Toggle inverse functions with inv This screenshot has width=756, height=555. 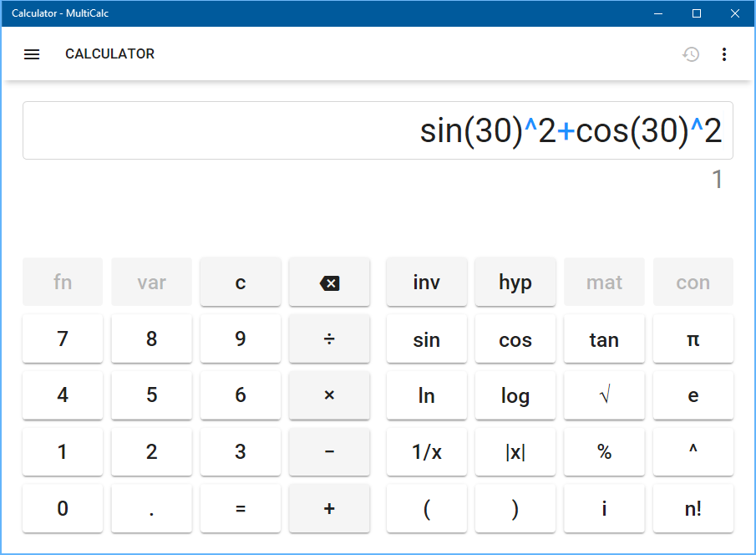(426, 283)
